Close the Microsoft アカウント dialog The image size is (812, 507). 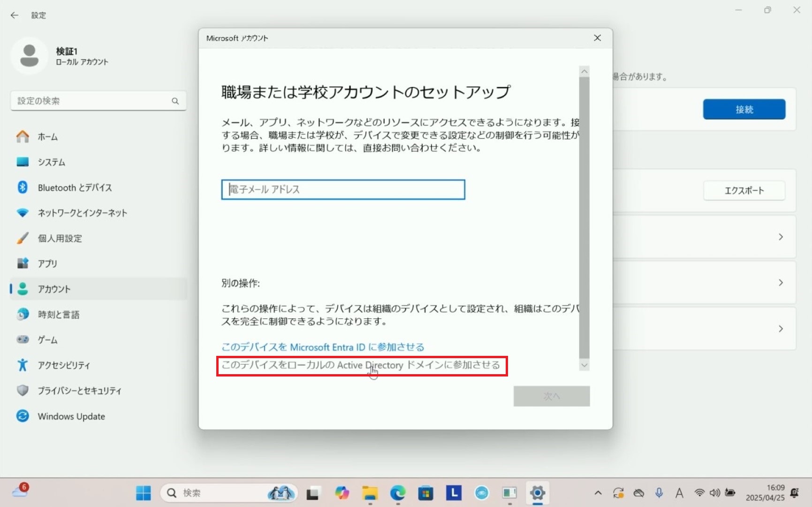point(597,38)
